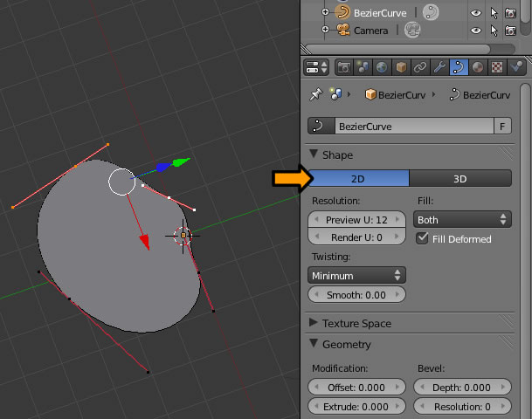Open the Modifiers tab (wrench icon)

click(x=440, y=67)
